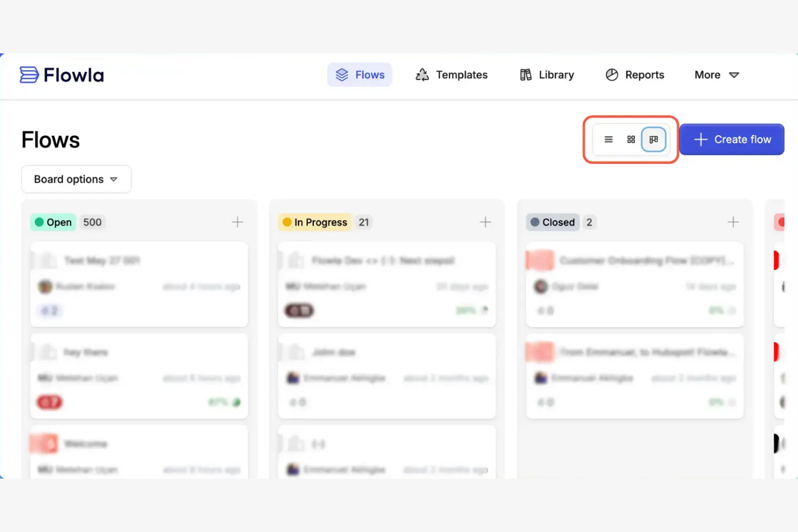Add a new flow to the Open column
The image size is (798, 532).
point(237,222)
